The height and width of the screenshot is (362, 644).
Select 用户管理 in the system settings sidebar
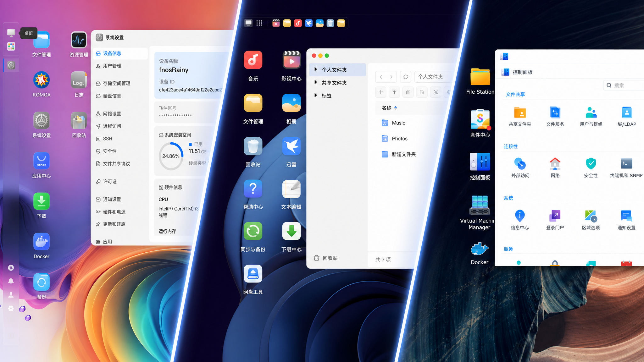(120, 66)
